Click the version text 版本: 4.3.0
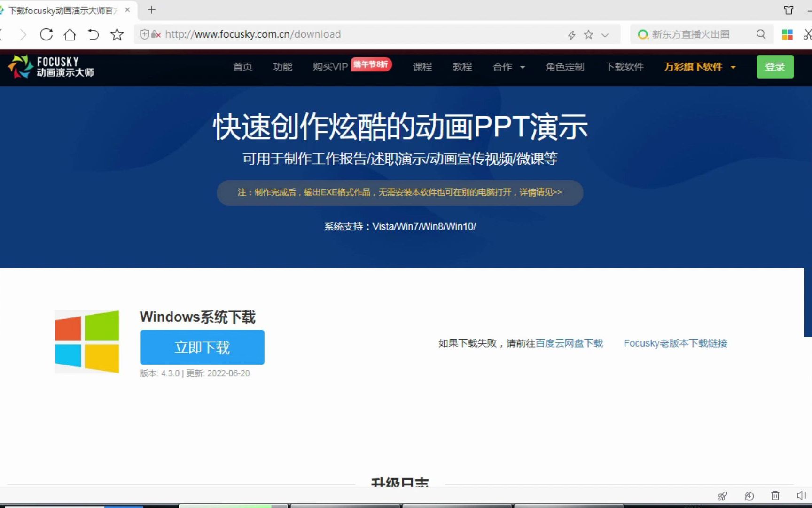This screenshot has height=508, width=812. [160, 373]
